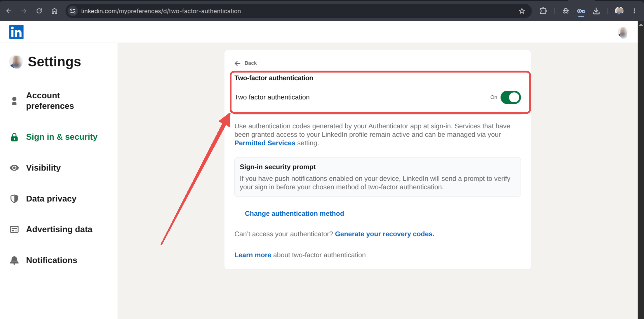Reload the page with the refresh icon
This screenshot has width=644, height=319.
coord(39,11)
